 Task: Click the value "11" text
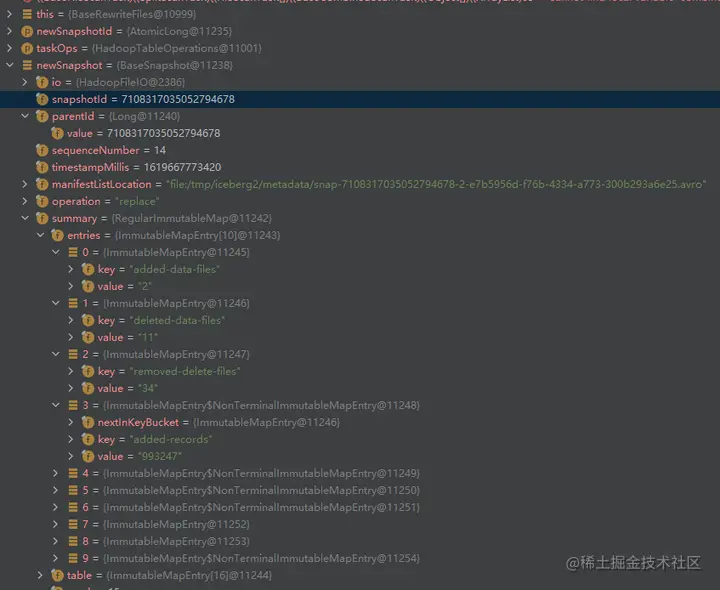coord(148,337)
